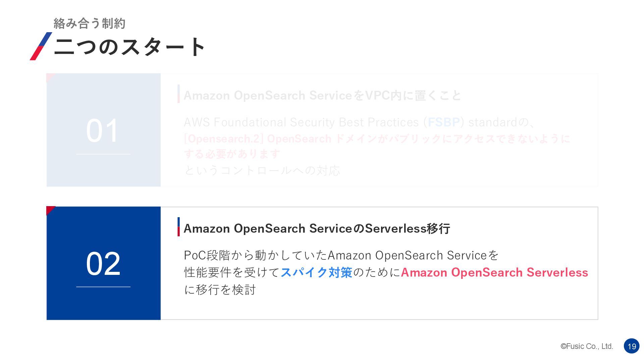
Task: Click the blue highlighted text スパイク対策
Action: coord(316,273)
